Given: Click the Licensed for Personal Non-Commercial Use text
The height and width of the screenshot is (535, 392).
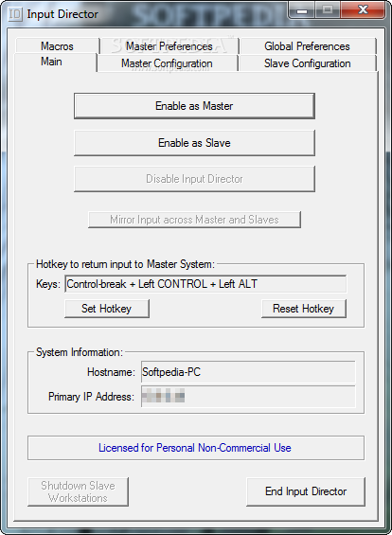Looking at the screenshot, I should click(x=195, y=448).
